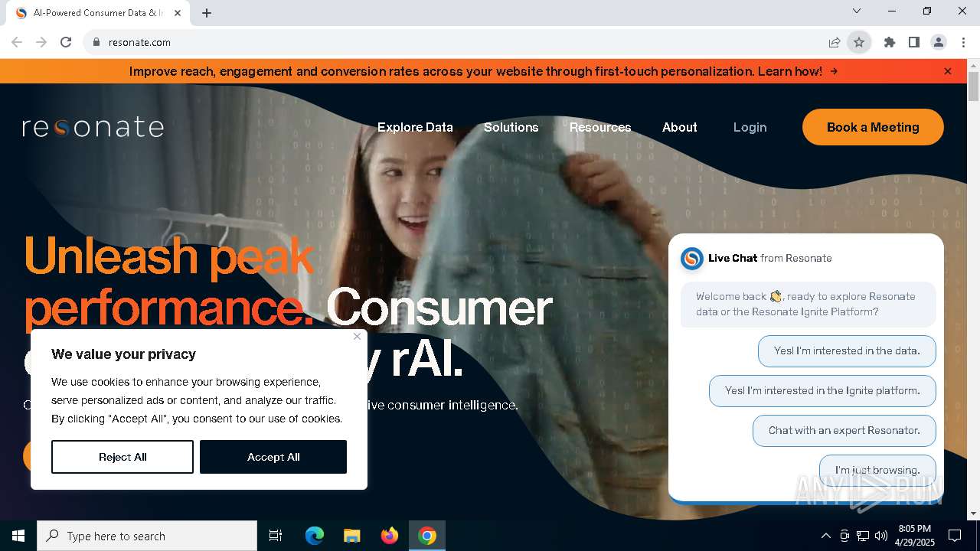Image resolution: width=980 pixels, height=551 pixels.
Task: Click the scrollbar down arrow
Action: click(x=974, y=514)
